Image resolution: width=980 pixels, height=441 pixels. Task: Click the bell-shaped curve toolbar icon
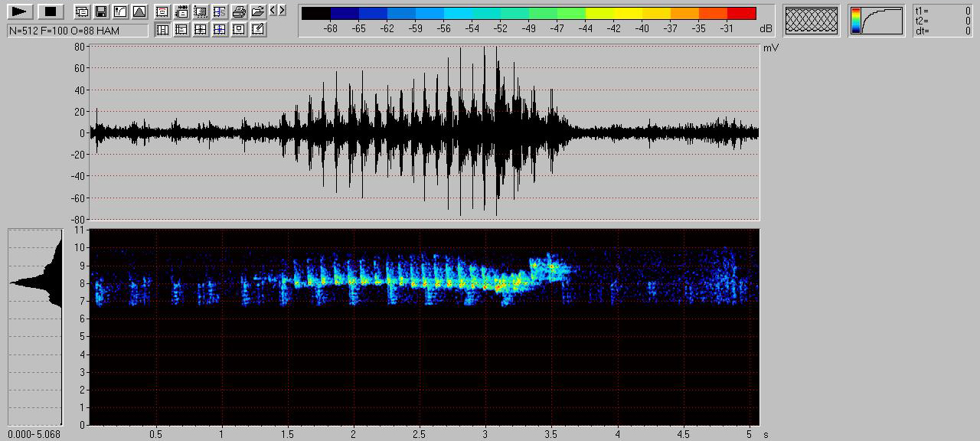(139, 11)
